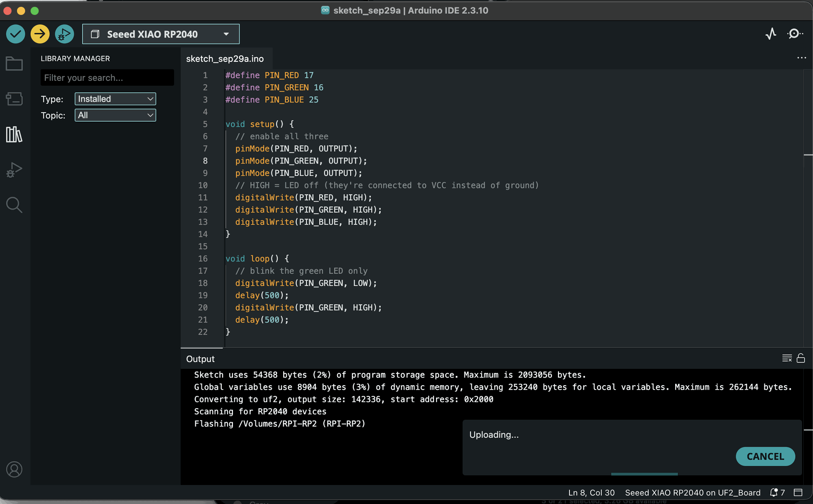Click the Filter your search field
Screen dimensions: 813x504
[107, 78]
